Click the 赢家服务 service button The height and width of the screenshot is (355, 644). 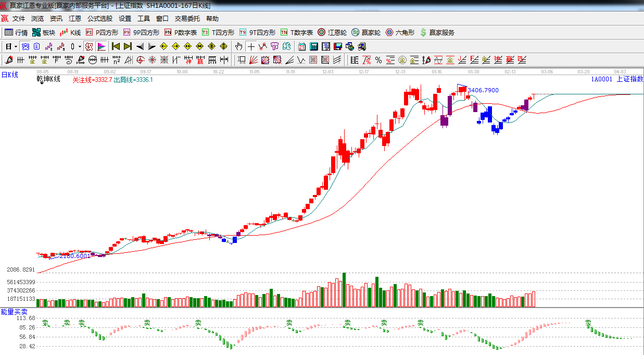point(437,32)
